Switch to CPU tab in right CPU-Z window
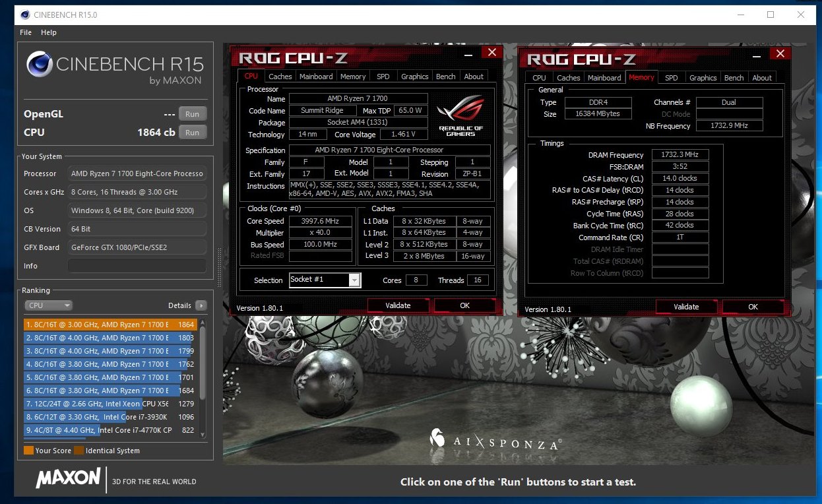822x504 pixels. (x=540, y=78)
